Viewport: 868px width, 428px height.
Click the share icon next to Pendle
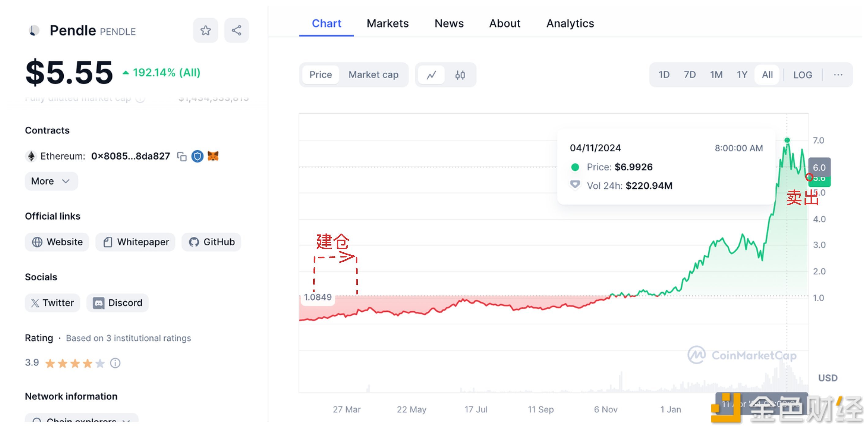click(236, 31)
